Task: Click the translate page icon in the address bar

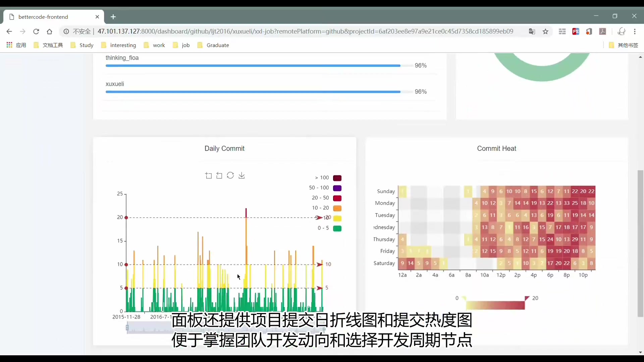Action: [532, 32]
